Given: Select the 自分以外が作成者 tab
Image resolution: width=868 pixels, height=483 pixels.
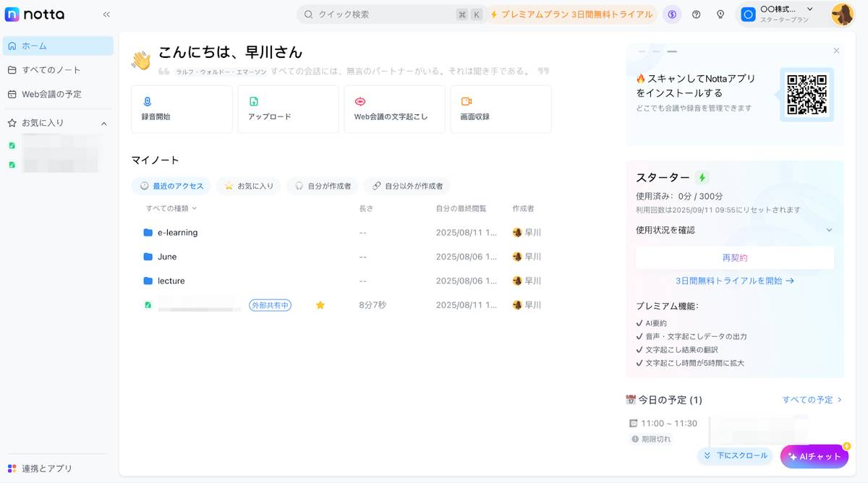Looking at the screenshot, I should [x=407, y=186].
